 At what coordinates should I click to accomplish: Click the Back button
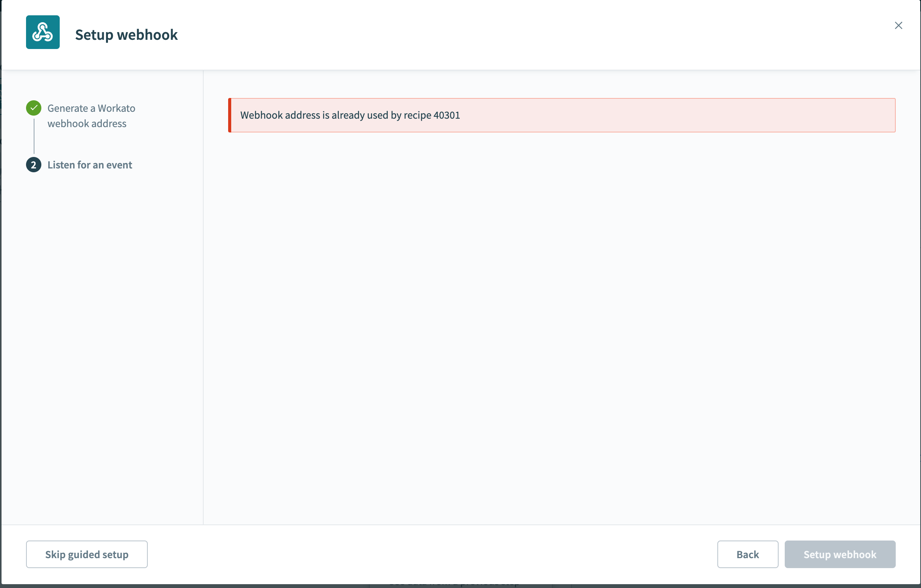click(x=747, y=554)
